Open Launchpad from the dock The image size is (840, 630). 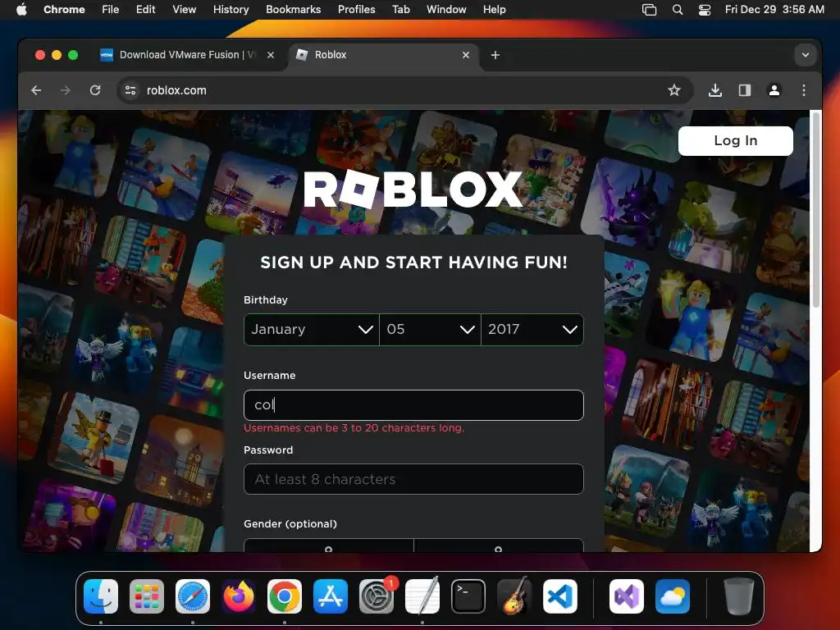click(x=147, y=596)
